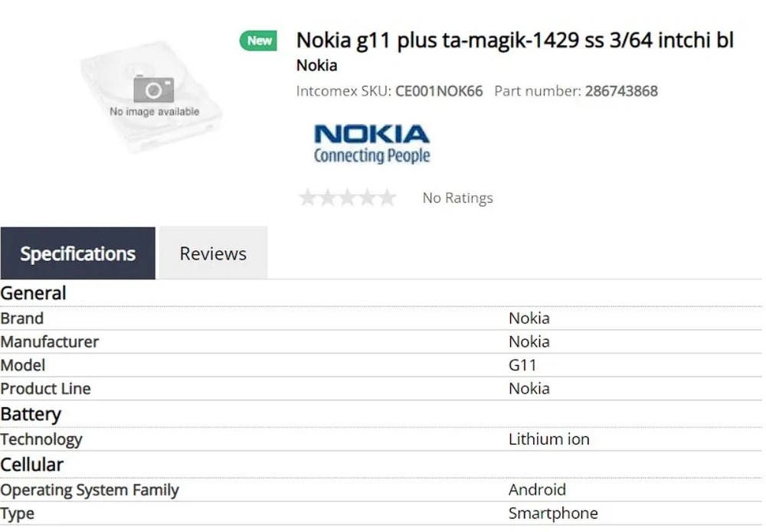
Task: Click the Nokia Connecting People logo
Action: tap(372, 144)
